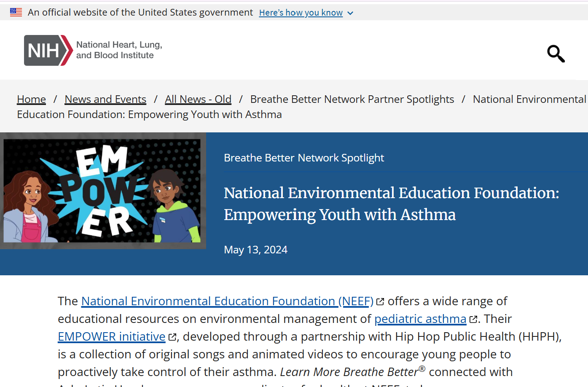The image size is (588, 387).
Task: Click National Heart, Lung, and Blood Institute text
Action: click(119, 50)
